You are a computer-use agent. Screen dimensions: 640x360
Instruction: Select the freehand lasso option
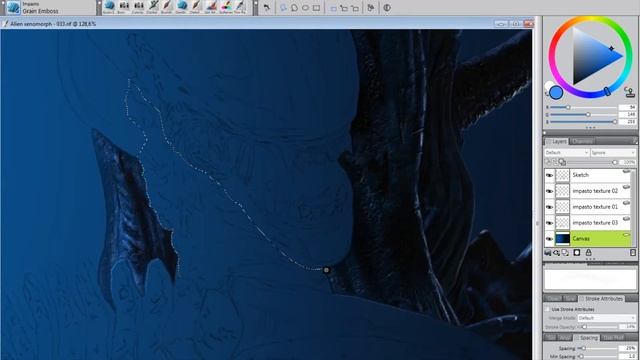click(x=283, y=8)
